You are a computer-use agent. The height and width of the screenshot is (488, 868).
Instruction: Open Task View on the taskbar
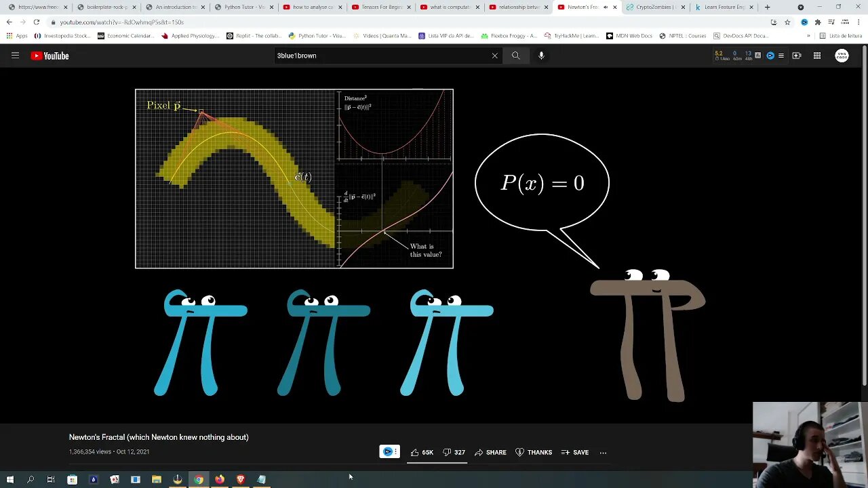click(51, 479)
